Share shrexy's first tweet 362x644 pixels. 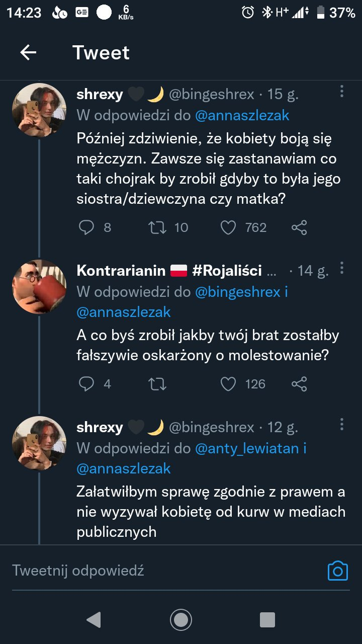point(299,227)
